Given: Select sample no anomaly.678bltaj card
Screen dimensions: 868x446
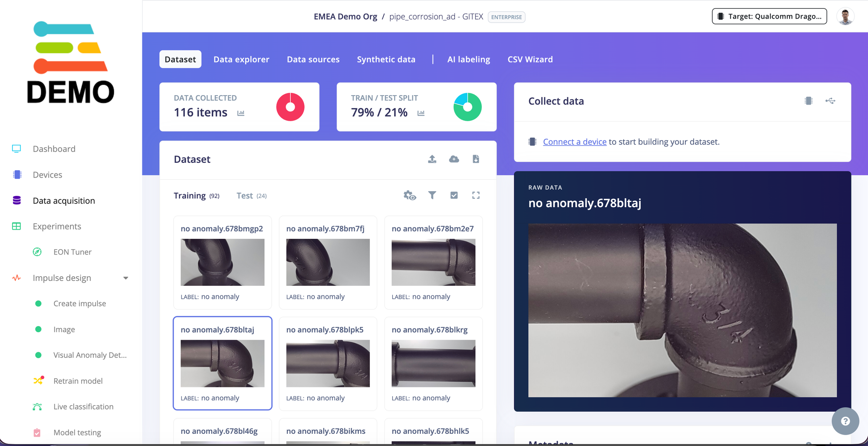Looking at the screenshot, I should tap(222, 363).
